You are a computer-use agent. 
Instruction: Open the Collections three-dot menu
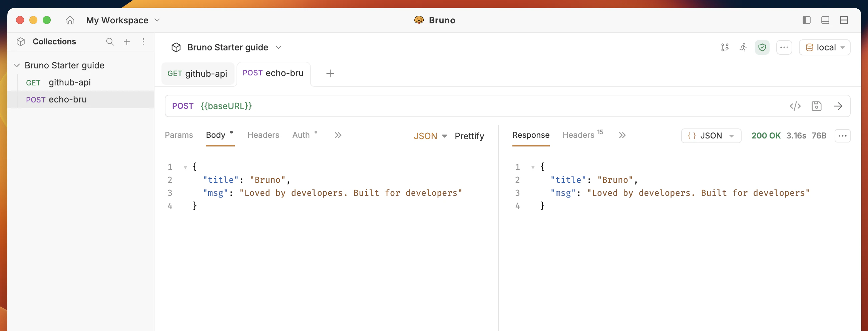[143, 42]
